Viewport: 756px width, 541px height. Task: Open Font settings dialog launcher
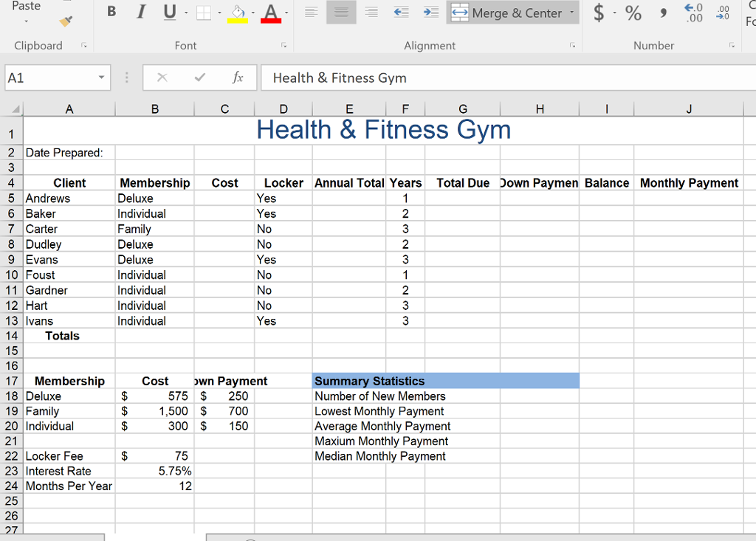(x=284, y=45)
